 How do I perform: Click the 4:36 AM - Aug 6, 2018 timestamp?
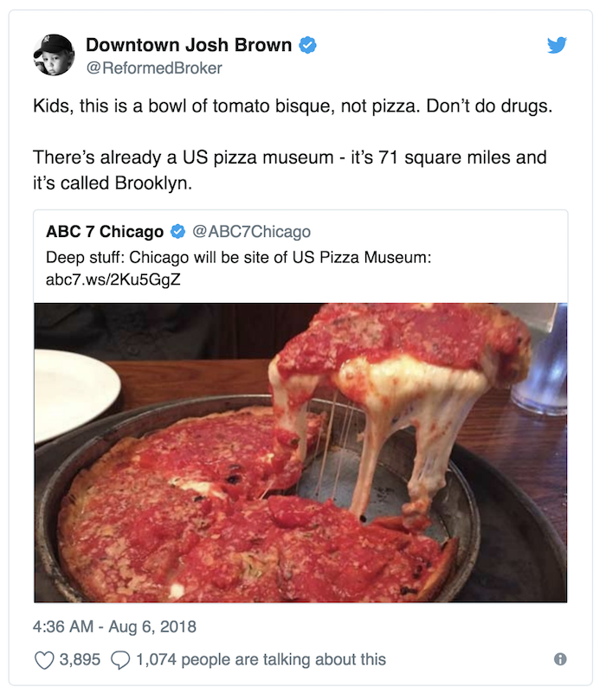(114, 626)
